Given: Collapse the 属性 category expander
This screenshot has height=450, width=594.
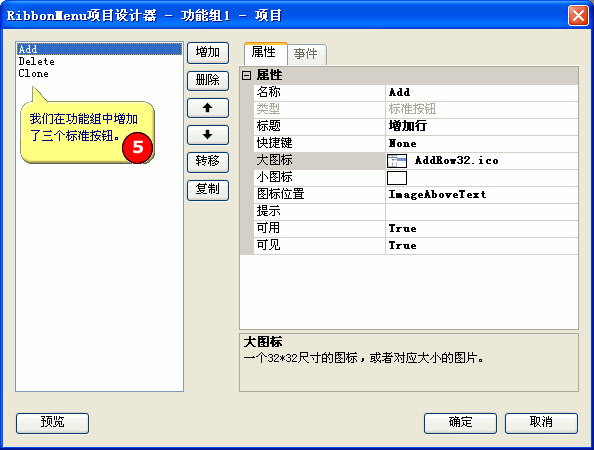Looking at the screenshot, I should coord(246,75).
